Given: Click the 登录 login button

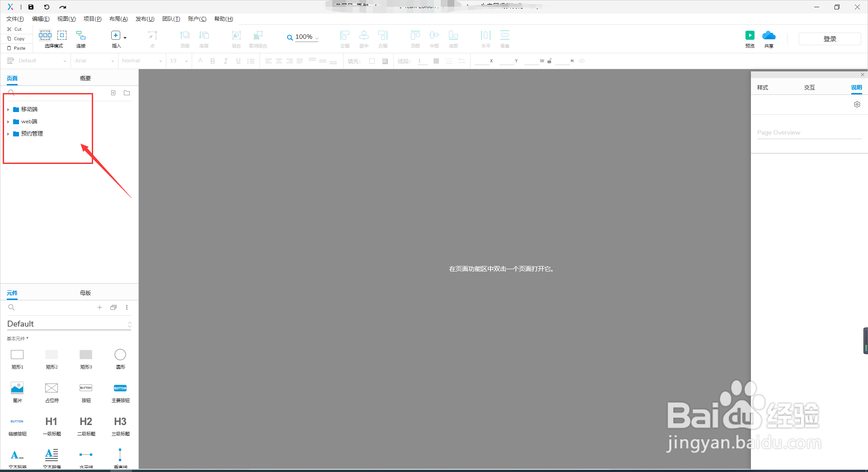Looking at the screenshot, I should 830,39.
